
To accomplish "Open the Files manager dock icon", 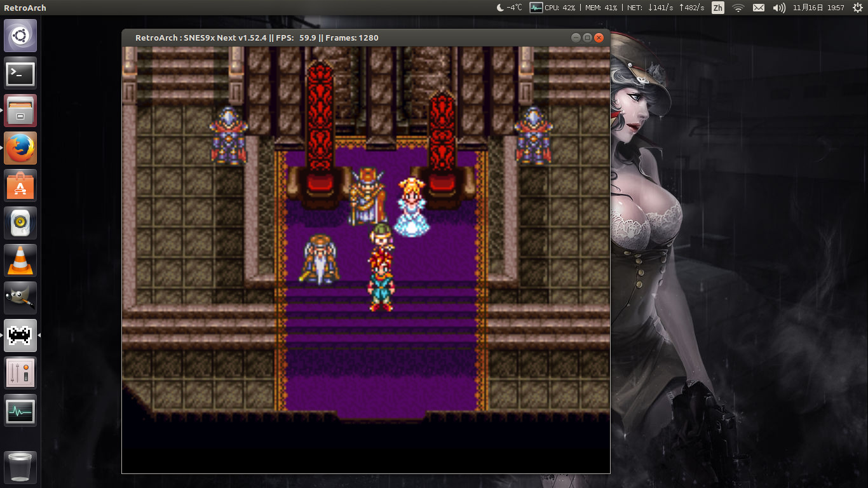I will (x=20, y=111).
